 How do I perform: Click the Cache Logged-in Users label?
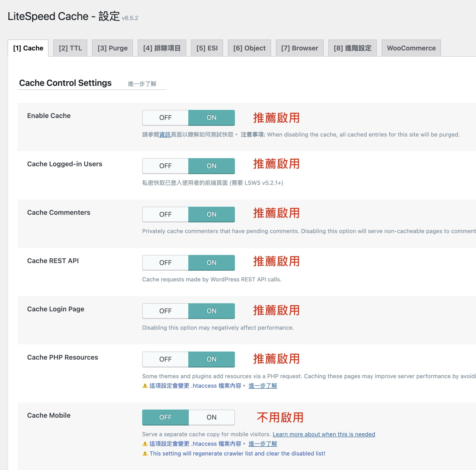(x=64, y=164)
